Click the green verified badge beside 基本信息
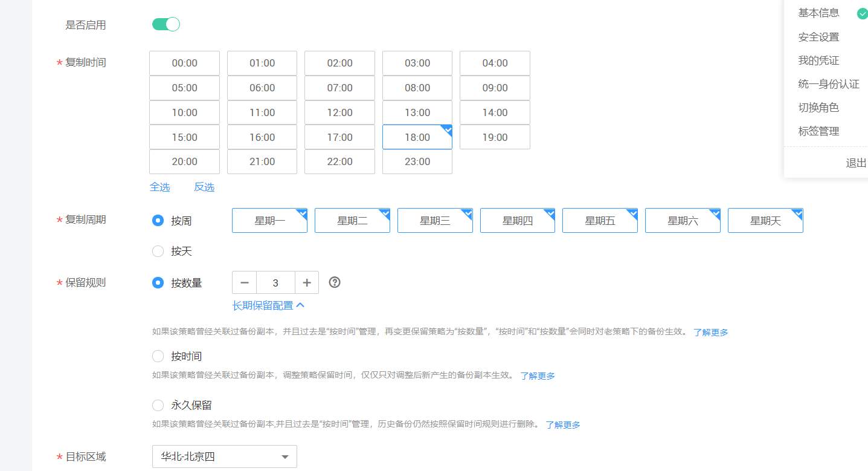The image size is (868, 471). pos(863,13)
